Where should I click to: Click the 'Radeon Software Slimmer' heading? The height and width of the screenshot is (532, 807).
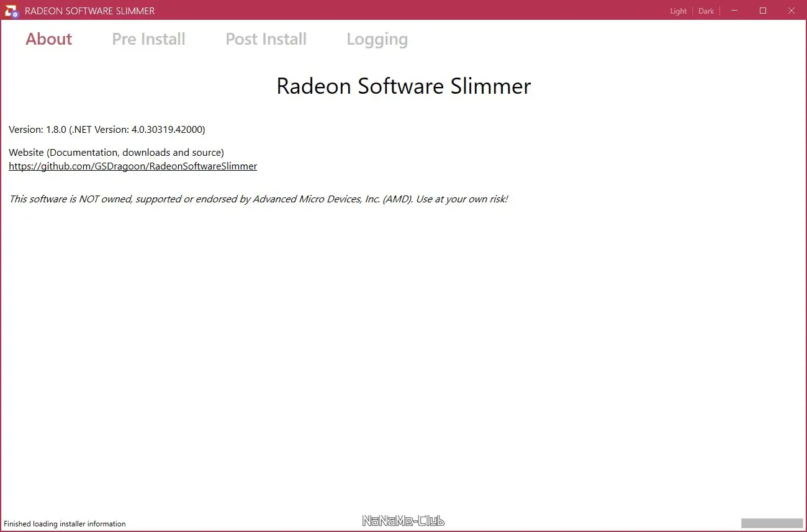tap(403, 86)
